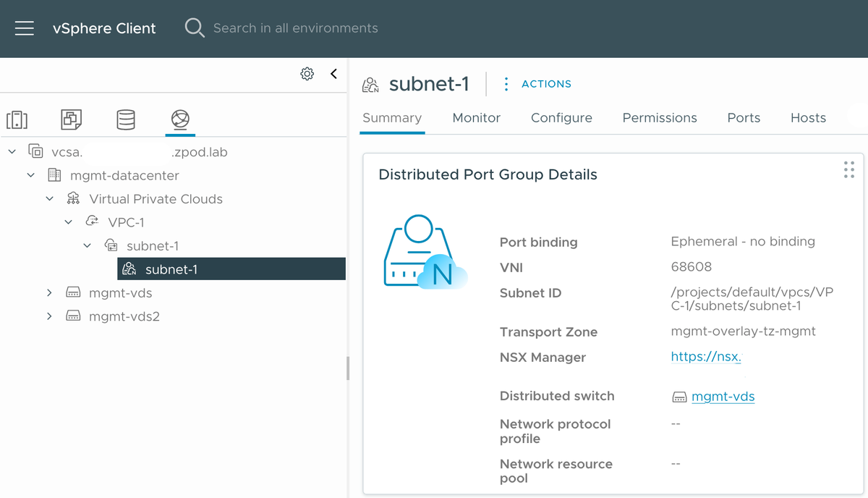The height and width of the screenshot is (498, 868).
Task: Expand the mgmt-vds2 tree node
Action: [x=49, y=316]
